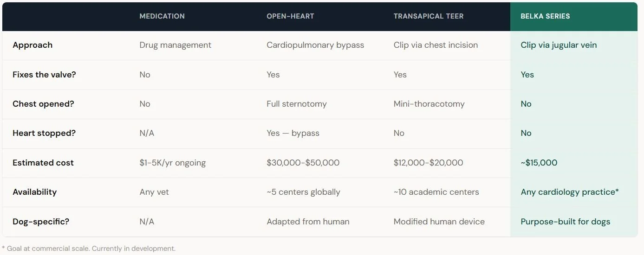Click the 'Mini-thoracotomy' cell
This screenshot has height=255, width=644.
click(x=429, y=104)
